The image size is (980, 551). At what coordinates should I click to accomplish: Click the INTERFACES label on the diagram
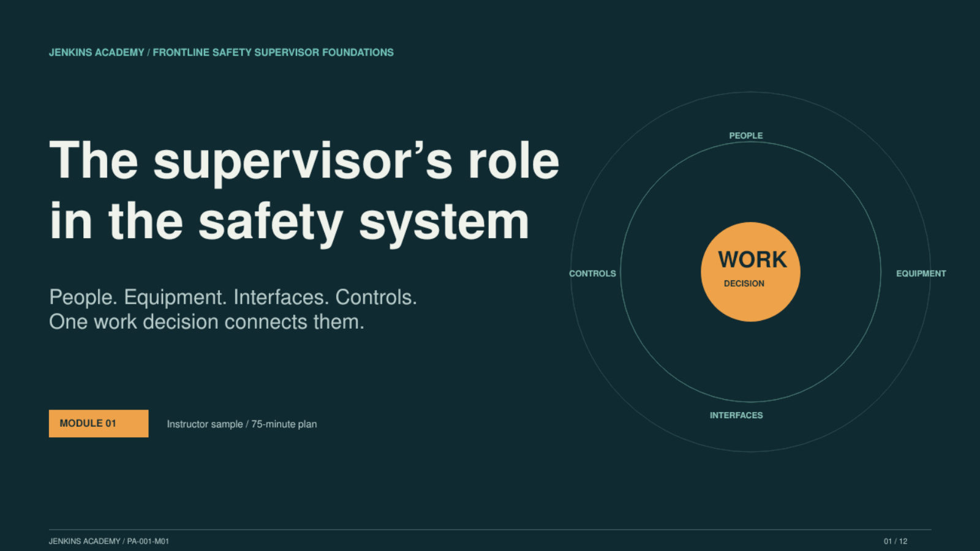tap(736, 415)
